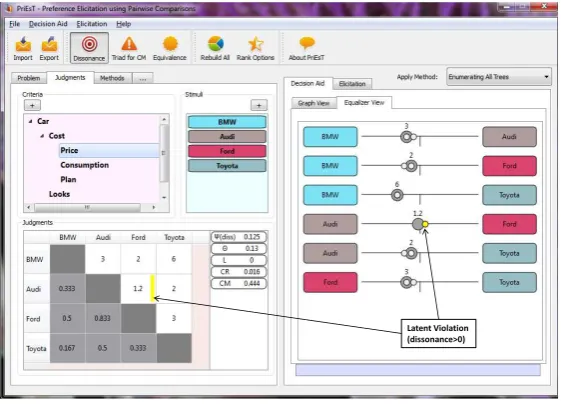
Task: Switch to Equalizer View tab
Action: point(364,103)
